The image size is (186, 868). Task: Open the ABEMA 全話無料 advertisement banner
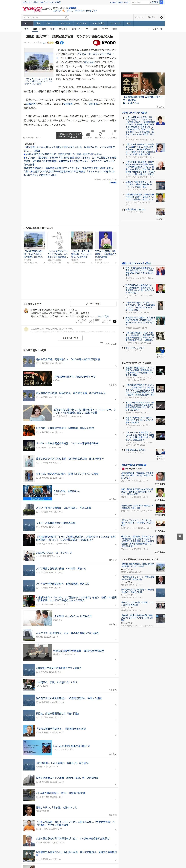[143, 84]
